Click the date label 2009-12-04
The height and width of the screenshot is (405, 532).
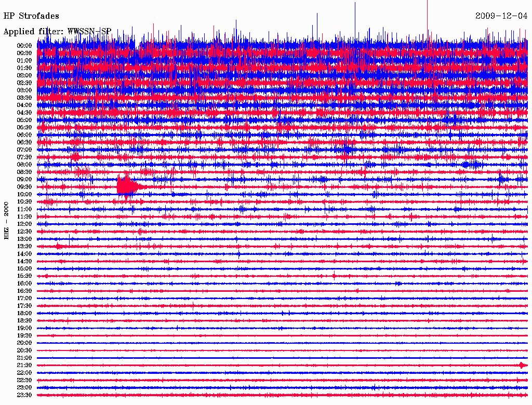point(501,16)
